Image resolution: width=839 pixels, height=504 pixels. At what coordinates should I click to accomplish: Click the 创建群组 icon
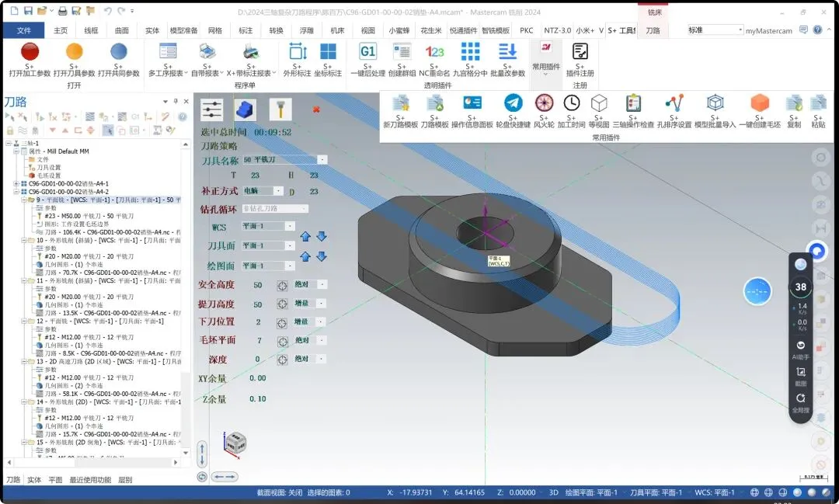(x=402, y=52)
